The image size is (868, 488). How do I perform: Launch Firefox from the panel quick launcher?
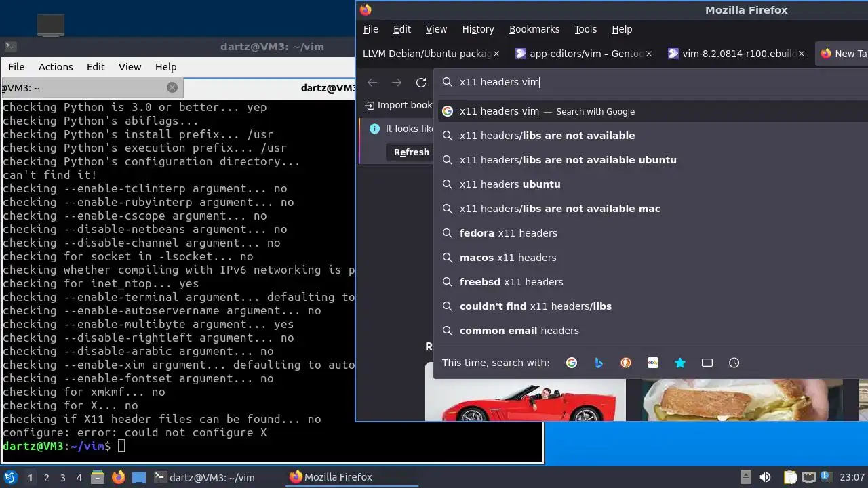[x=119, y=477]
